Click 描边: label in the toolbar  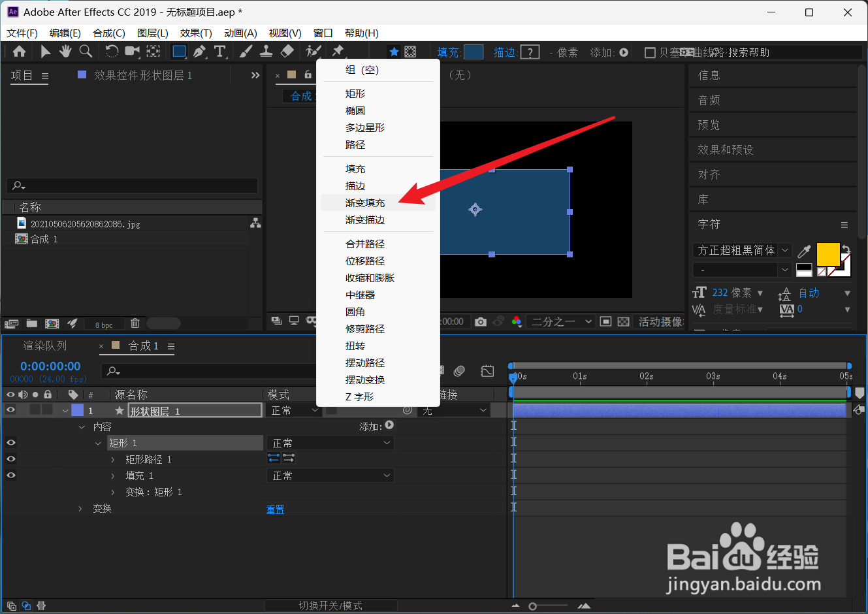(505, 52)
